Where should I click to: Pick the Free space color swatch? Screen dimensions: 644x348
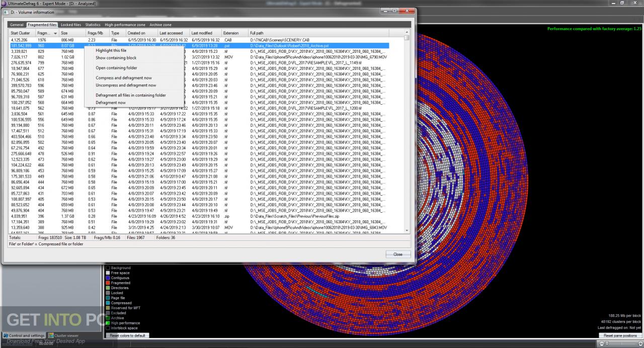click(108, 273)
